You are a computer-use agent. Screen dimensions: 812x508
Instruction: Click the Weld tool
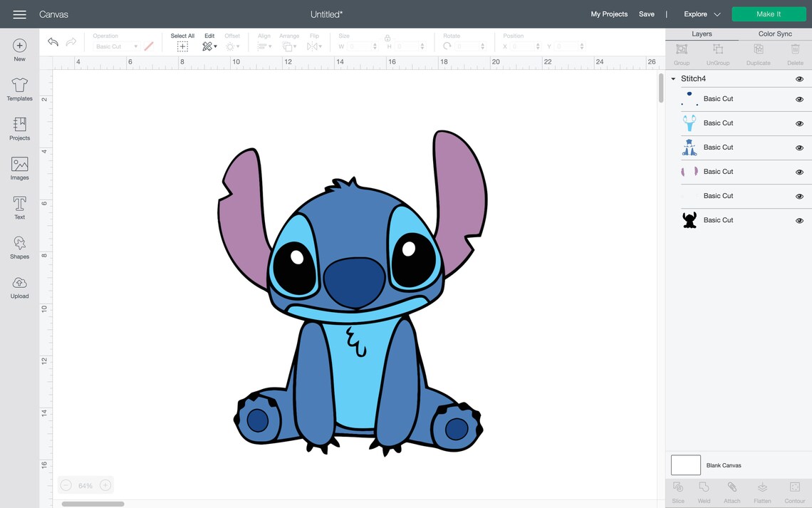[x=704, y=492]
